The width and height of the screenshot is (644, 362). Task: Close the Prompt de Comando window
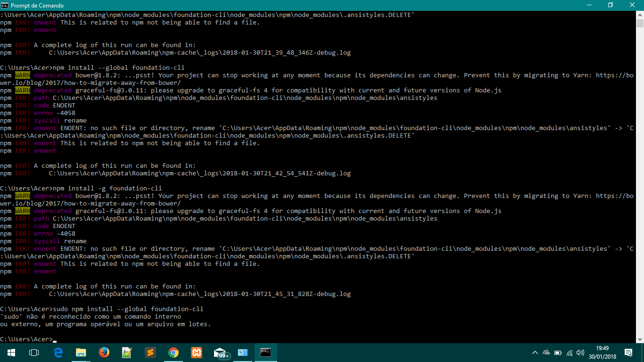(x=632, y=5)
